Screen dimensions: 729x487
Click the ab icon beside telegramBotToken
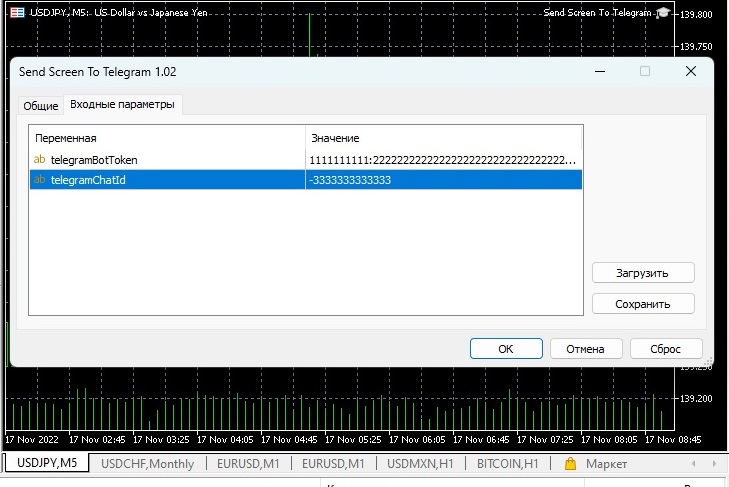tap(40, 159)
